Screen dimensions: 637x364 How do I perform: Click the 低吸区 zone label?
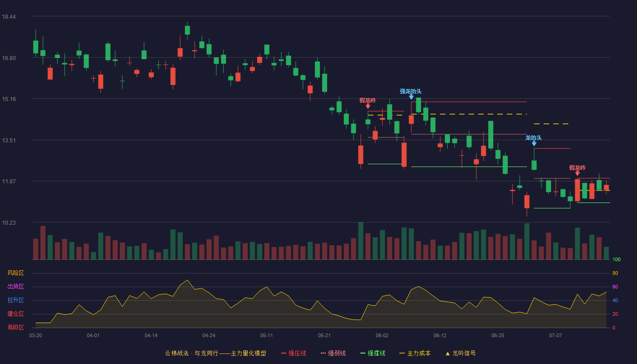tap(15, 328)
